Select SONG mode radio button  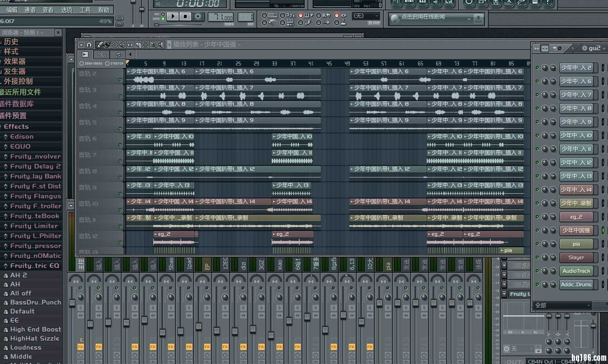click(x=163, y=19)
